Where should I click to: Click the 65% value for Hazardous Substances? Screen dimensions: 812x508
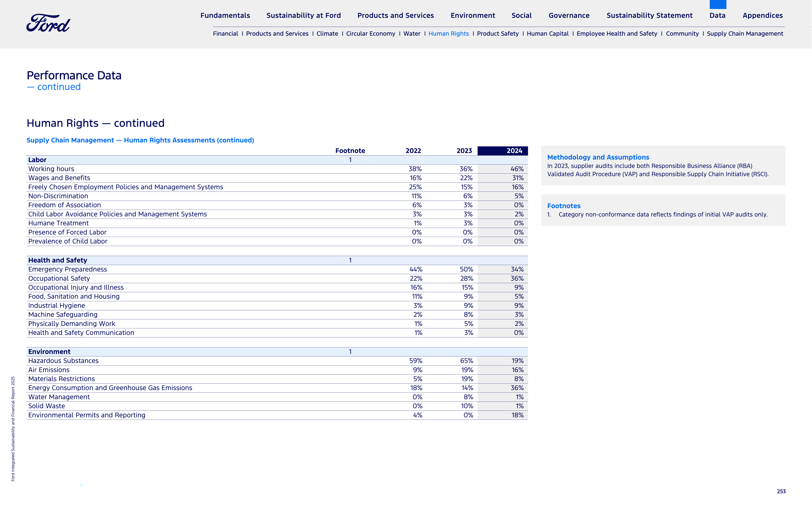[467, 361]
